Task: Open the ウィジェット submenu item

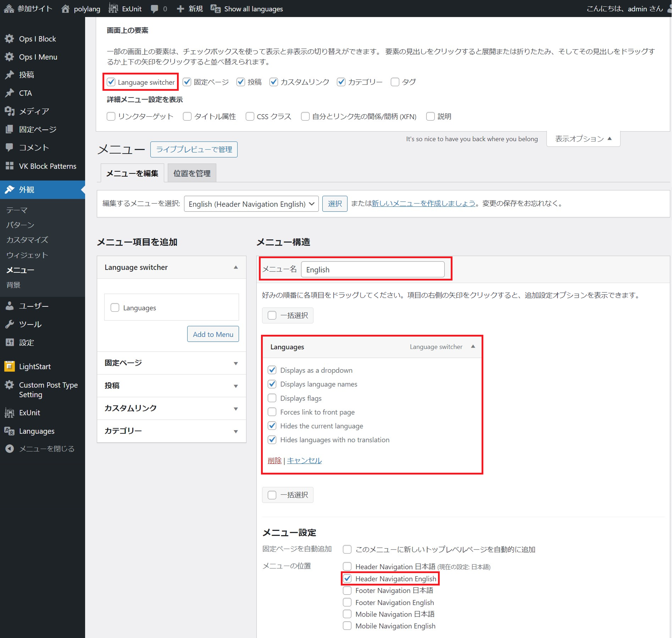Action: 27,255
